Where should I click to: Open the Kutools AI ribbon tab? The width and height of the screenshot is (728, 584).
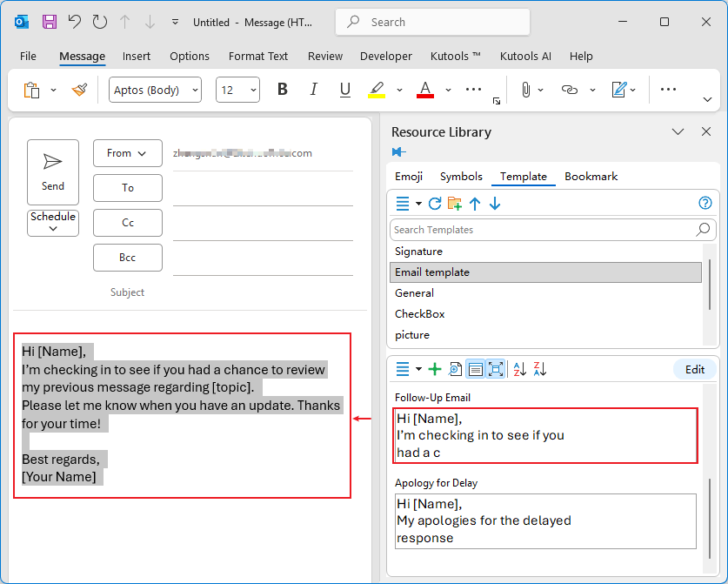[x=525, y=56]
